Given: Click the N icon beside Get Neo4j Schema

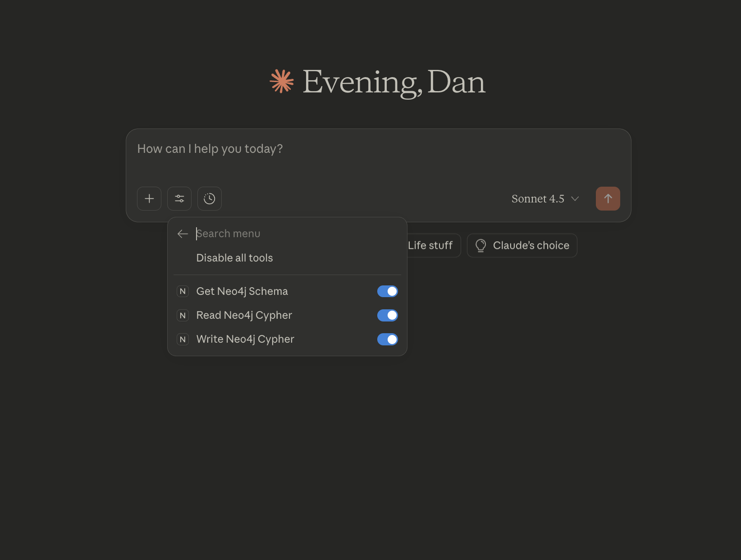Looking at the screenshot, I should (x=183, y=291).
